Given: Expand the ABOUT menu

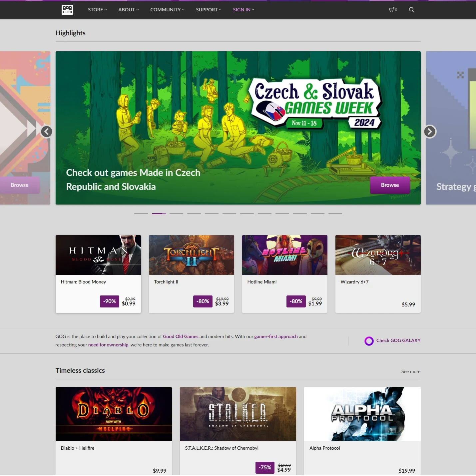Looking at the screenshot, I should click(128, 10).
